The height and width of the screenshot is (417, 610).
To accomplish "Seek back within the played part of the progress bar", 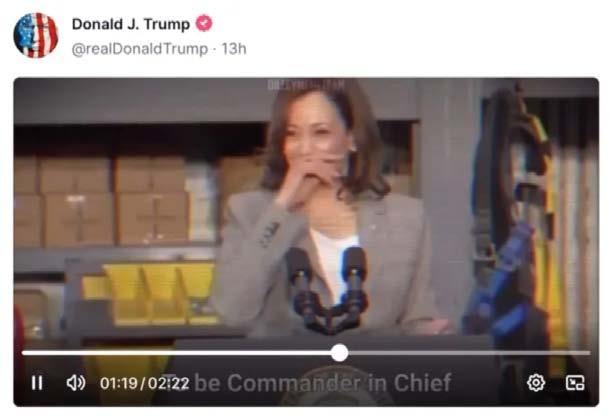I will point(177,353).
